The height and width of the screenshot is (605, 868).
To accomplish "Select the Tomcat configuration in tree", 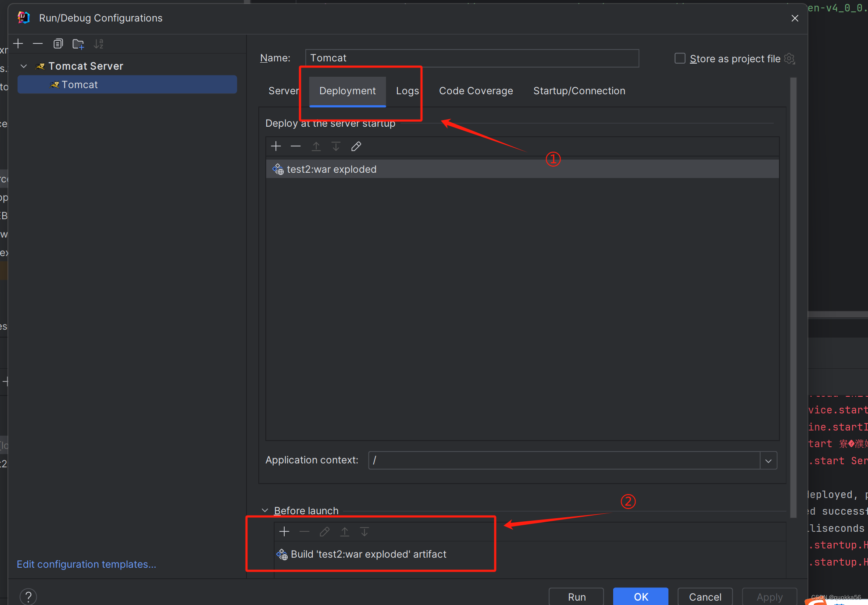I will pyautogui.click(x=127, y=85).
